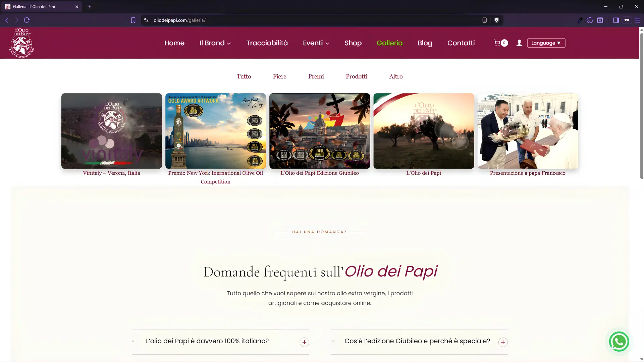Open the Blog page
The image size is (644, 362).
click(x=425, y=43)
